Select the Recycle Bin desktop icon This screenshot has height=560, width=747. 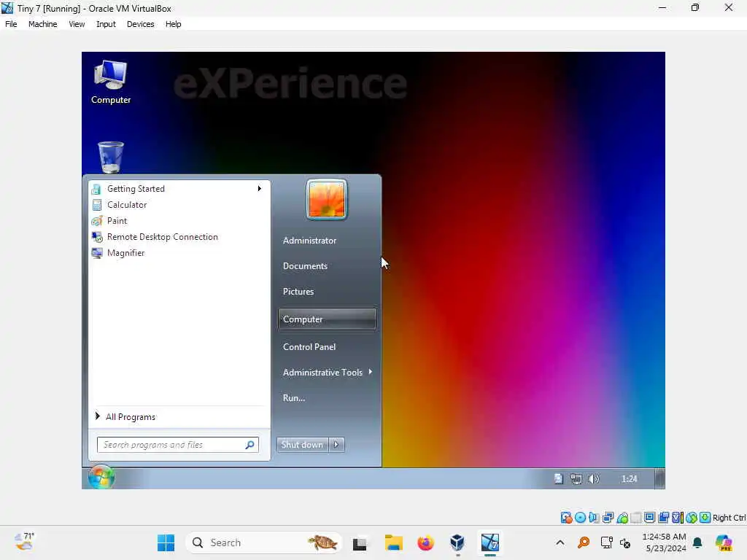tap(111, 157)
